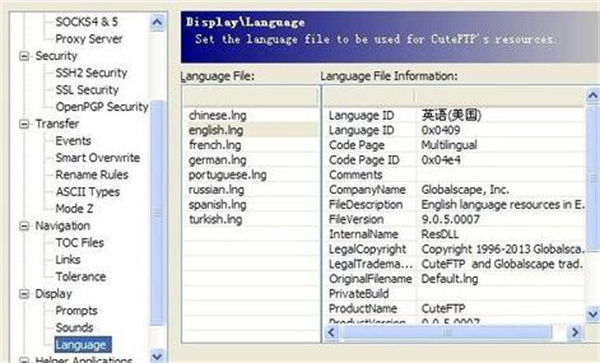600x363 pixels.
Task: Select the Display category
Action: pyautogui.click(x=54, y=294)
